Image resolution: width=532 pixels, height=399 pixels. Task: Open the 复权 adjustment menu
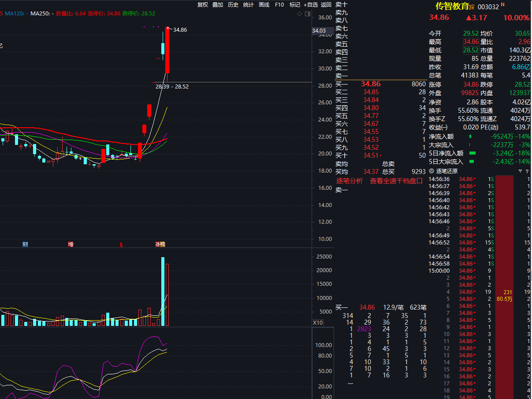coord(202,5)
